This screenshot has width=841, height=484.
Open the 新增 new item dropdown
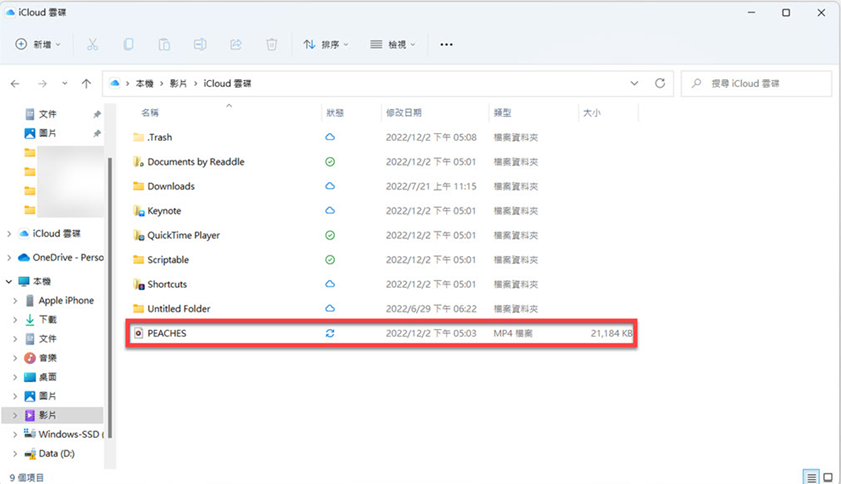[x=38, y=45]
